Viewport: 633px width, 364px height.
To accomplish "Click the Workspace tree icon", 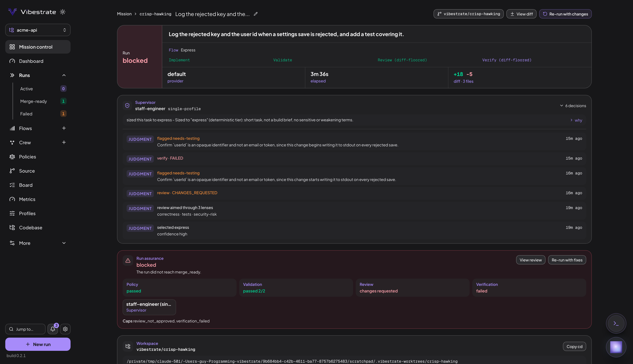I will [128, 346].
